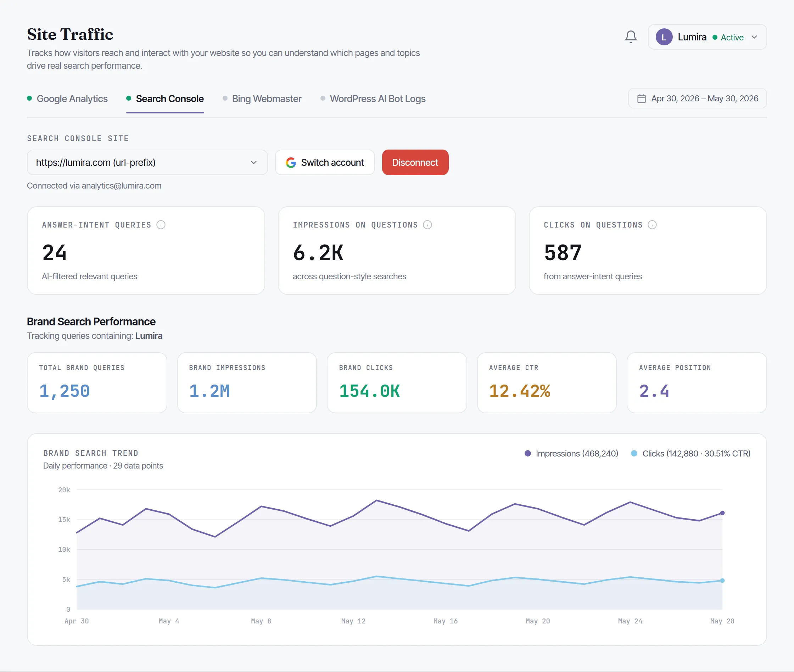794x672 pixels.
Task: Click the Switch account button
Action: [325, 162]
